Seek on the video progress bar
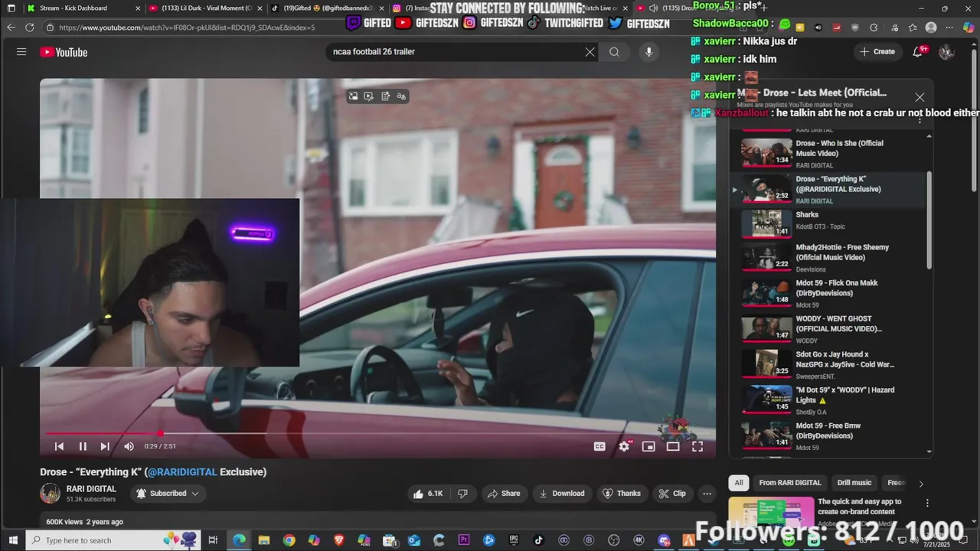This screenshot has height=551, width=980. [x=377, y=433]
